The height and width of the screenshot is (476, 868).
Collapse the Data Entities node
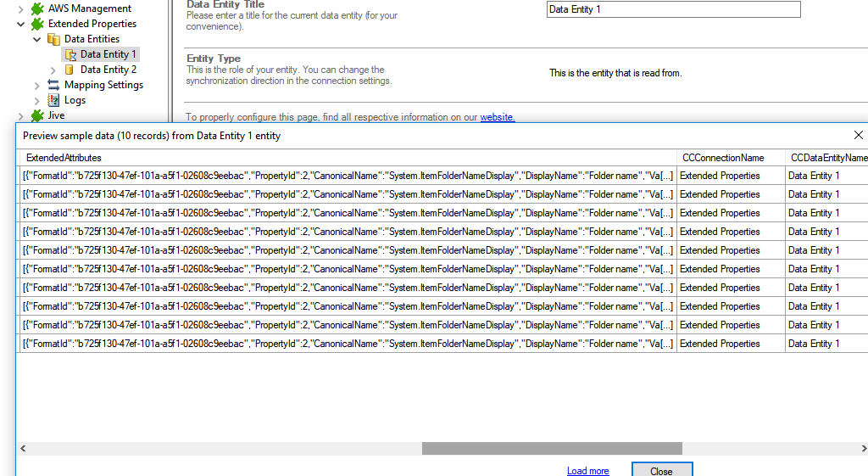(37, 39)
